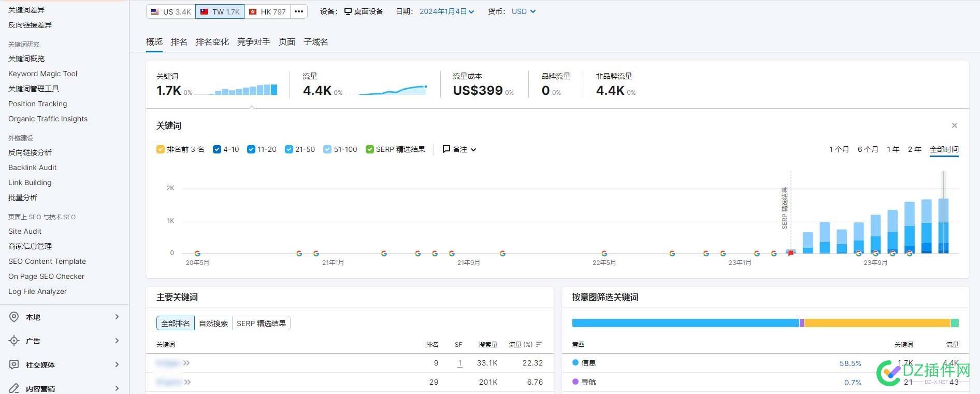The width and height of the screenshot is (980, 394).
Task: Open Keyword Magic Tool in sidebar
Action: pos(43,74)
